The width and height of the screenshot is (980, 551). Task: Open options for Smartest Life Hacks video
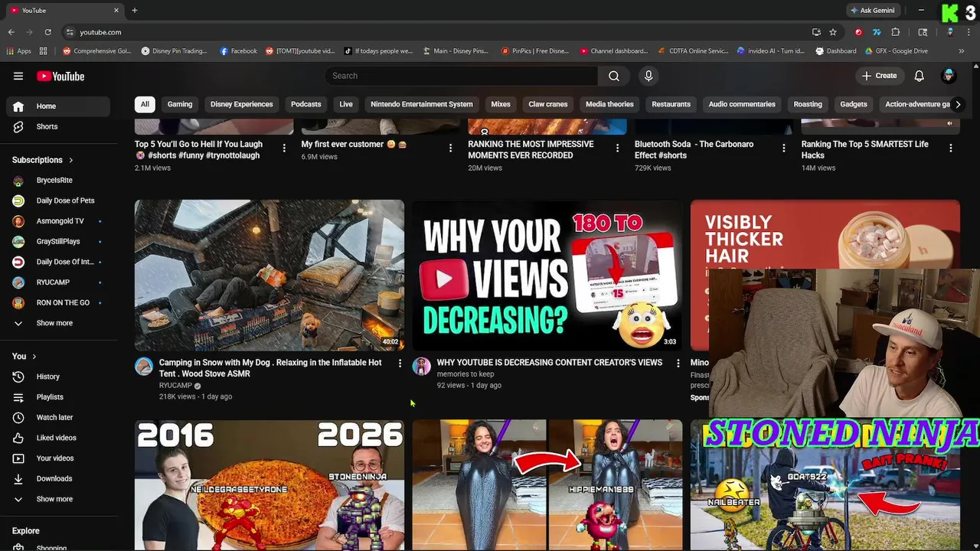click(950, 148)
